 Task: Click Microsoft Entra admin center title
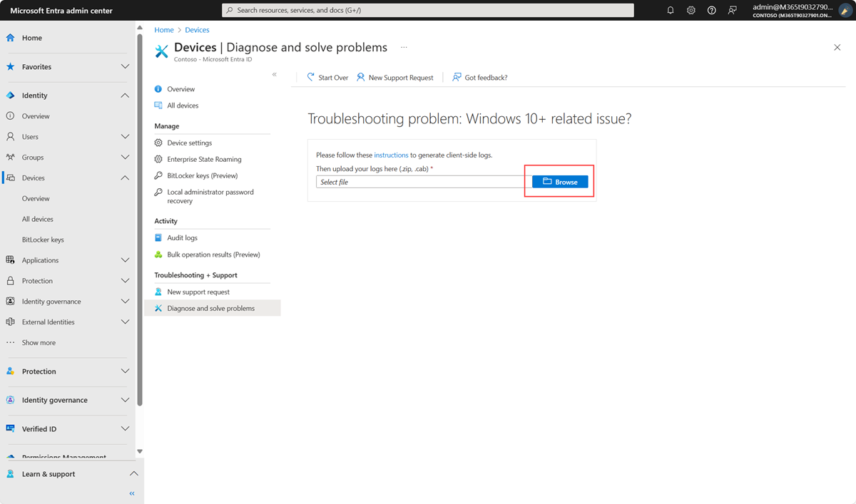[x=61, y=11]
